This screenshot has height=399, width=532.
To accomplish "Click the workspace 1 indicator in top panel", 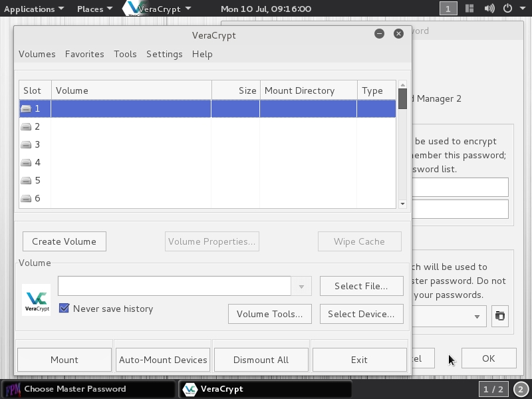I will click(448, 9).
